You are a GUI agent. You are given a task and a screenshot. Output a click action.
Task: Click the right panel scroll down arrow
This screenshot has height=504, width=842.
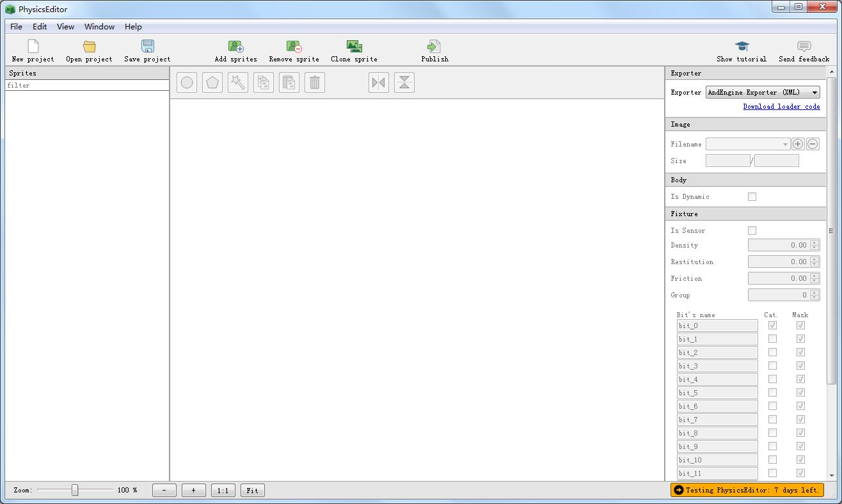pos(832,476)
